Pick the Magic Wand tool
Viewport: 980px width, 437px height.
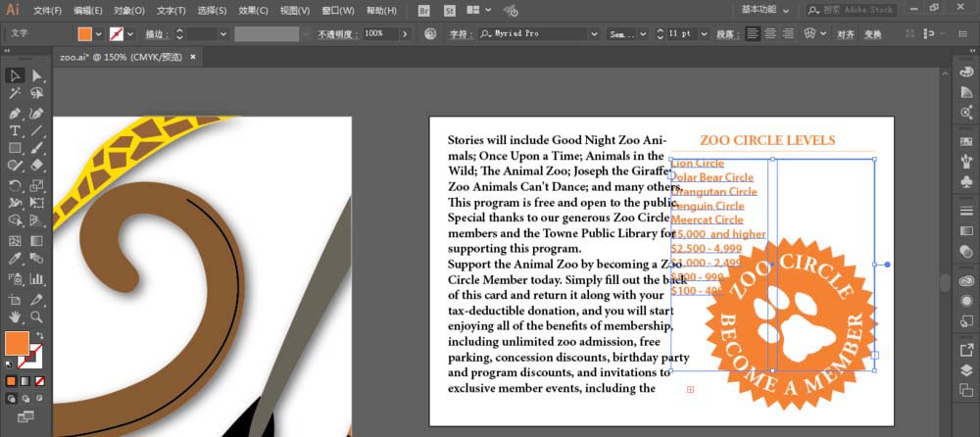15,94
